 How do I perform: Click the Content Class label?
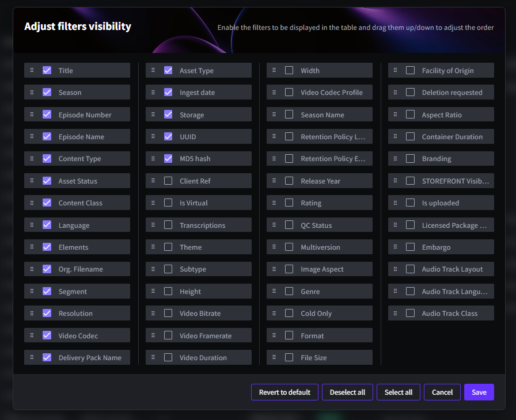pos(80,203)
